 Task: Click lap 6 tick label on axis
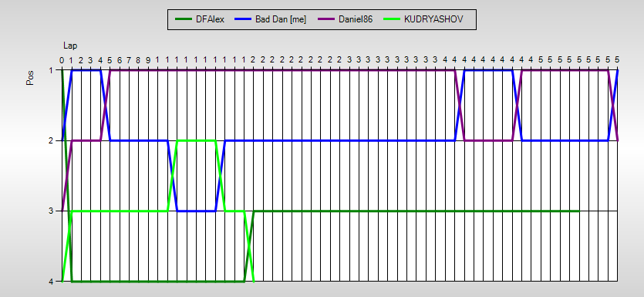tap(119, 60)
